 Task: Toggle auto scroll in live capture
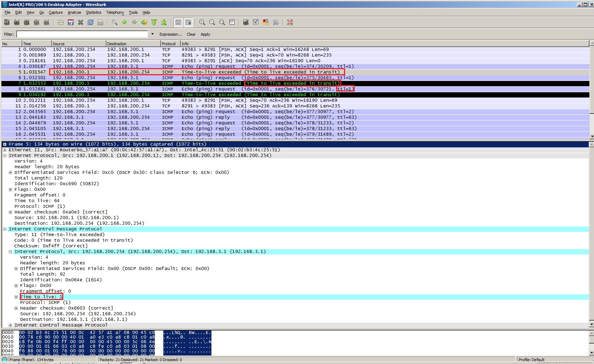coord(188,22)
